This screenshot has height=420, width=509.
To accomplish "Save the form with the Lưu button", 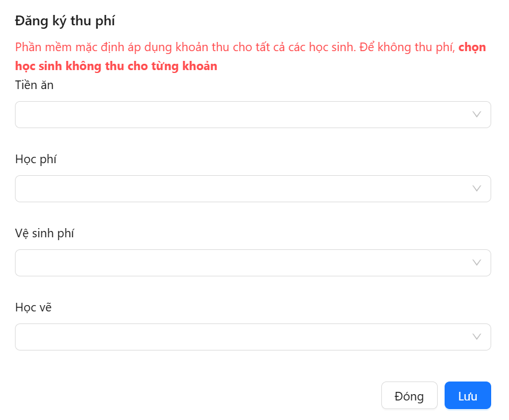I will point(467,396).
